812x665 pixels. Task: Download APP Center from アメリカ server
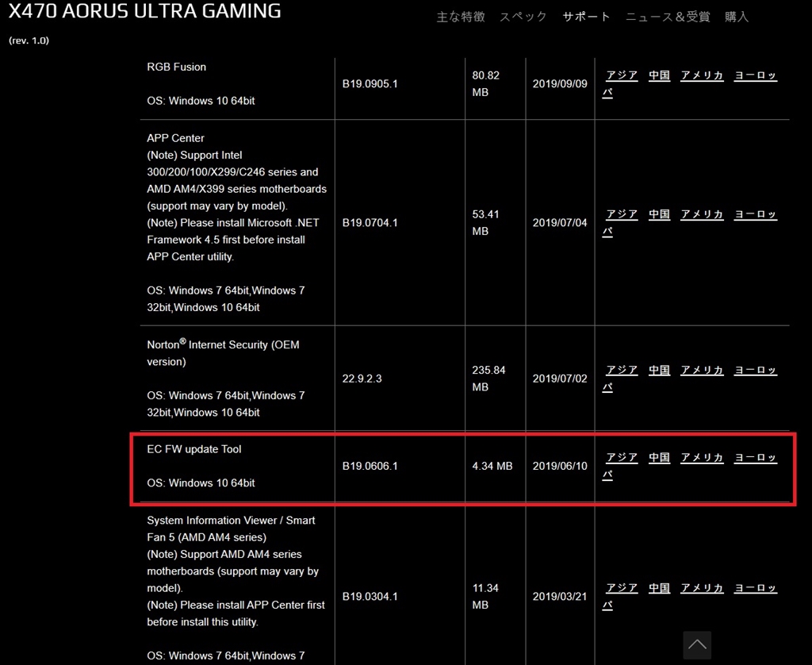(702, 214)
